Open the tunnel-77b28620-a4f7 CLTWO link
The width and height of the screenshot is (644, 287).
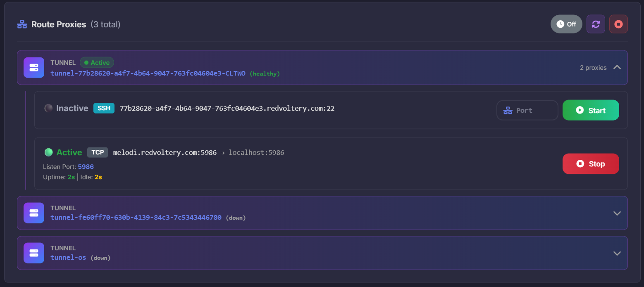coord(148,74)
